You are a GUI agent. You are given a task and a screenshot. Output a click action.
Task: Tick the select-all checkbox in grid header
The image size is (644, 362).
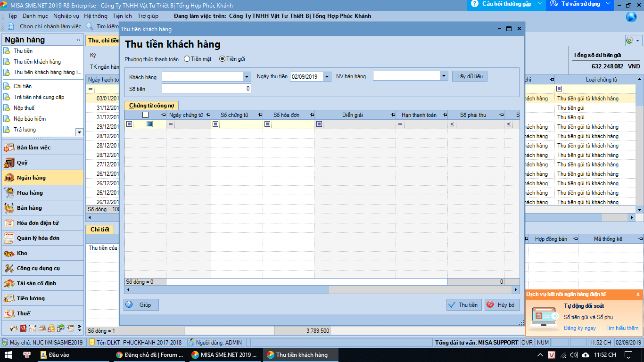[x=145, y=115]
